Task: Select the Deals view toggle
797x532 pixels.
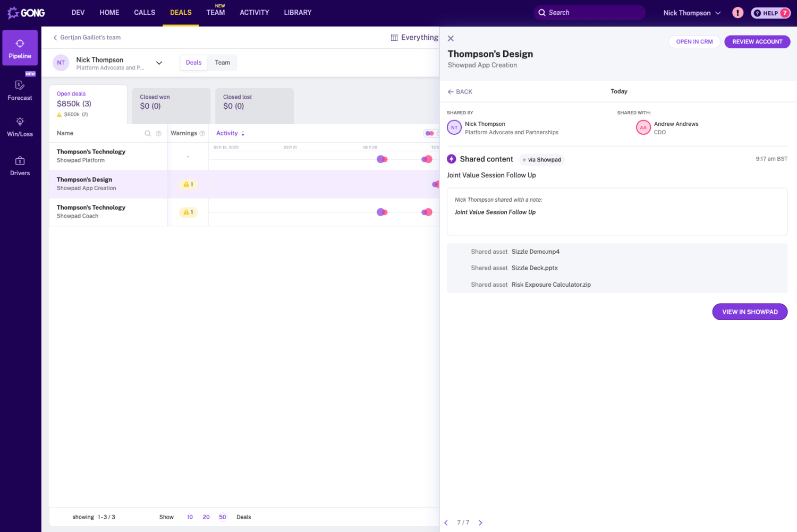Action: click(193, 63)
